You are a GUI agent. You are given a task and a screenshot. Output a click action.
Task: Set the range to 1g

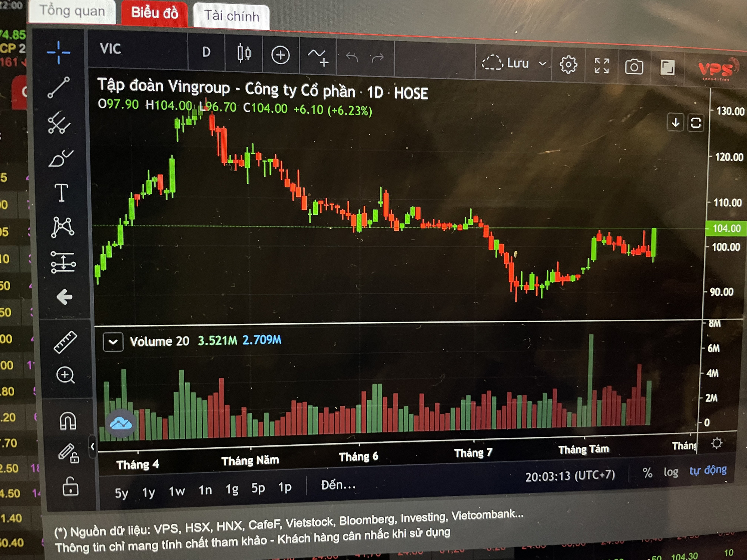(x=232, y=489)
